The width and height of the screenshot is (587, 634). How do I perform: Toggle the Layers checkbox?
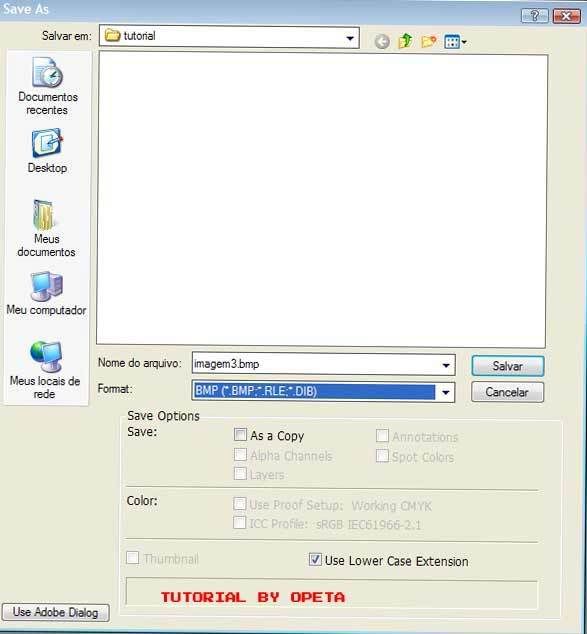click(240, 473)
